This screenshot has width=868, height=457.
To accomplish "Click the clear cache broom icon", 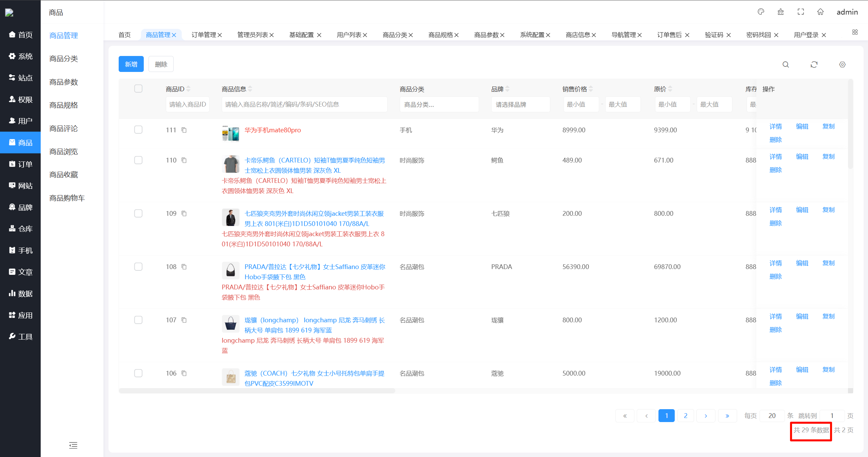I will (781, 12).
